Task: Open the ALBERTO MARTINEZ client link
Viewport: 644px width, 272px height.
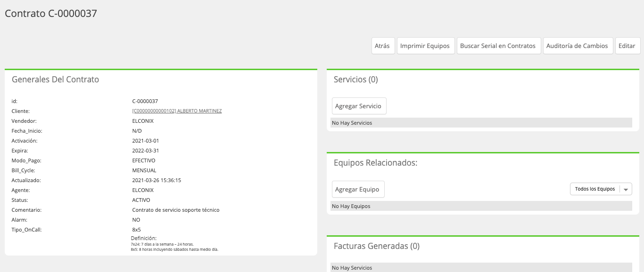Action: [177, 111]
